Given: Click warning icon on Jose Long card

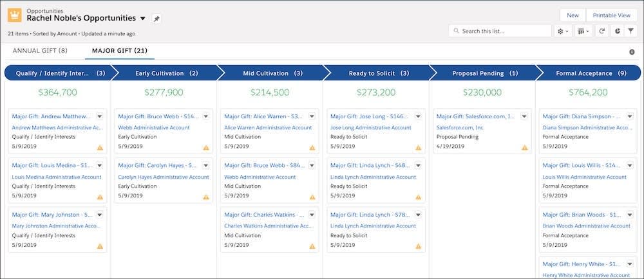Looking at the screenshot, I should click(x=418, y=147).
